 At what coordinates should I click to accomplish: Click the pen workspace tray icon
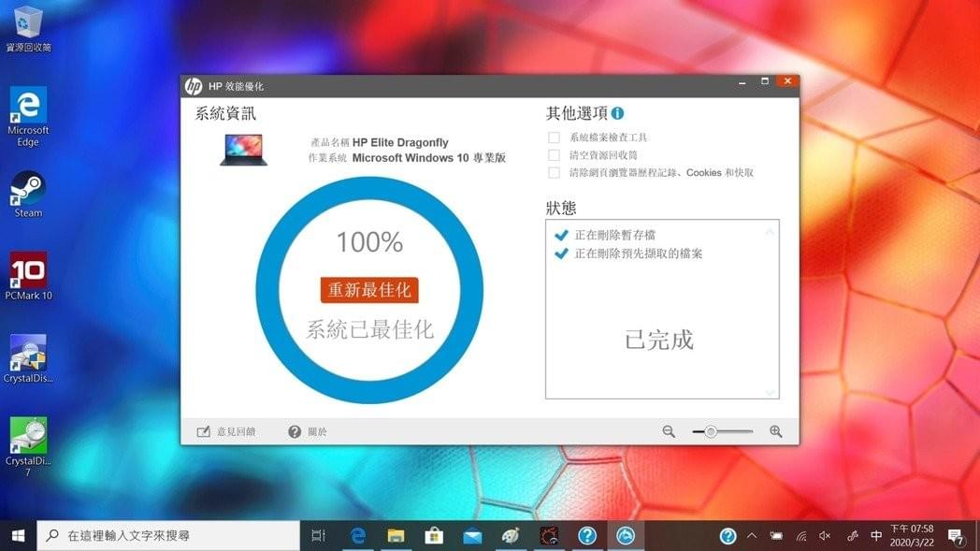pyautogui.click(x=852, y=536)
